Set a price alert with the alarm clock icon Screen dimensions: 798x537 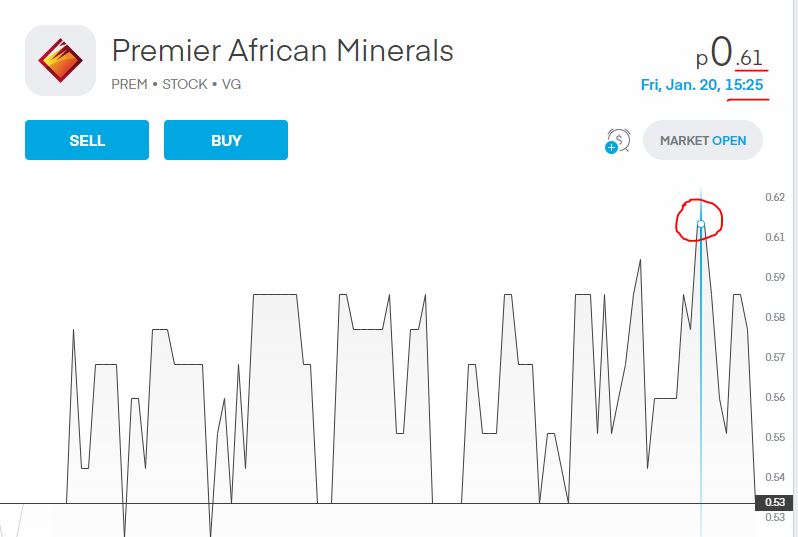(x=618, y=140)
